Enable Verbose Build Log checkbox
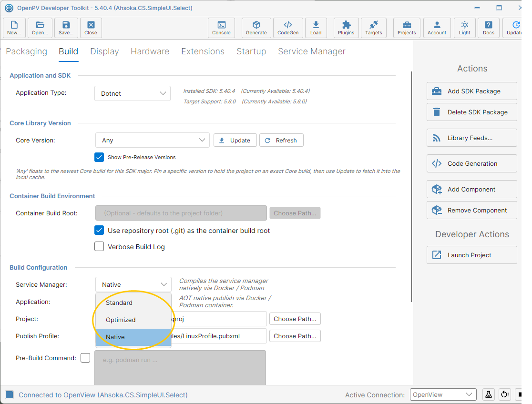Image resolution: width=532 pixels, height=404 pixels. [x=99, y=246]
